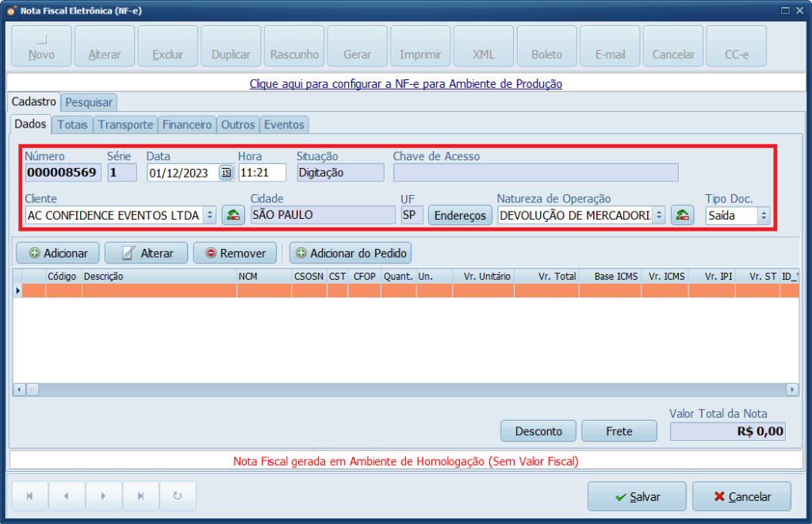The width and height of the screenshot is (812, 524).
Task: Click the refresh record icon
Action: coord(178,496)
